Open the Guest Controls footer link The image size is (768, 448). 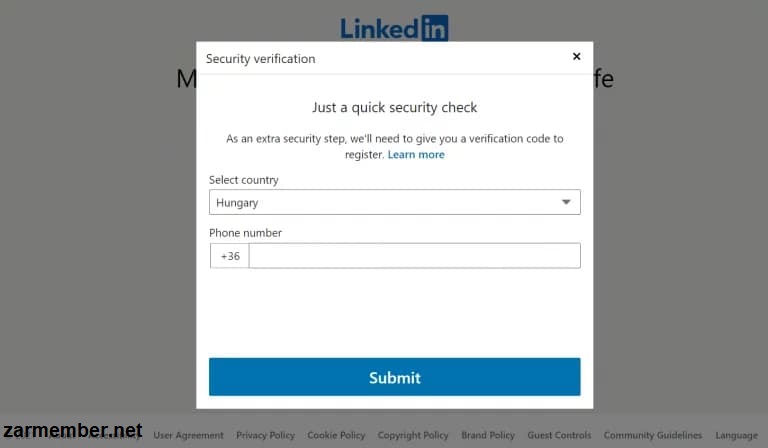coord(559,435)
